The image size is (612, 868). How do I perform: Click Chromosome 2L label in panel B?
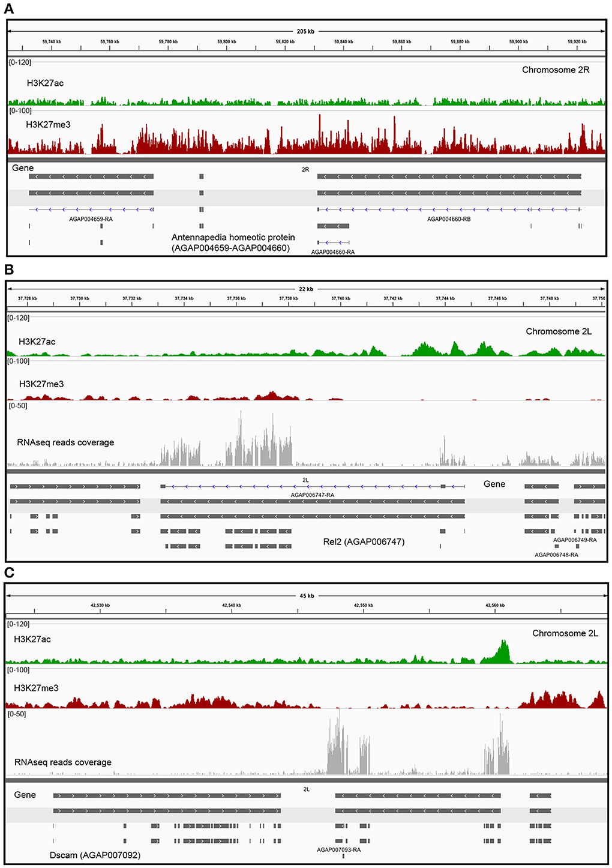tap(559, 331)
